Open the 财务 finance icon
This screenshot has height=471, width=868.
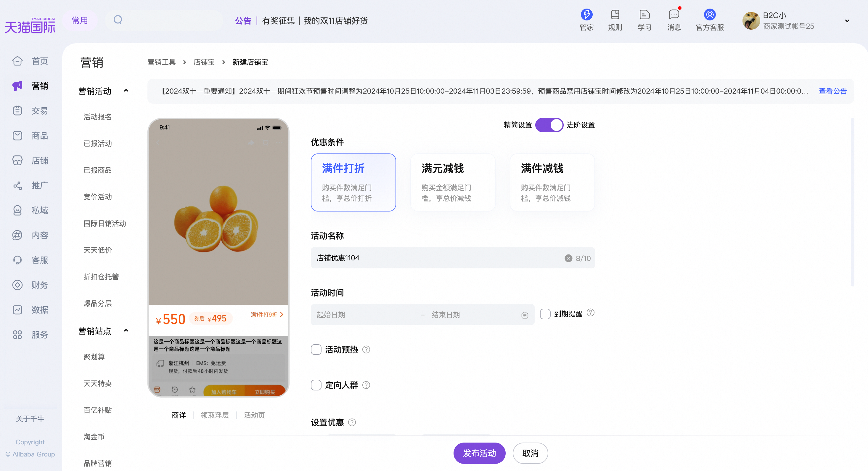click(17, 285)
